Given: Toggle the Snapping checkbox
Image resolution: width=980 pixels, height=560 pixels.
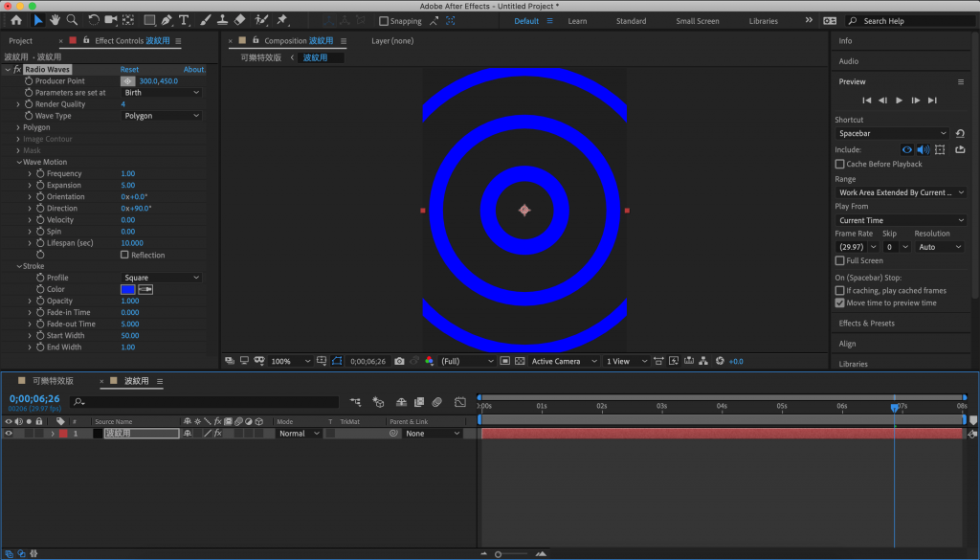Looking at the screenshot, I should [384, 21].
